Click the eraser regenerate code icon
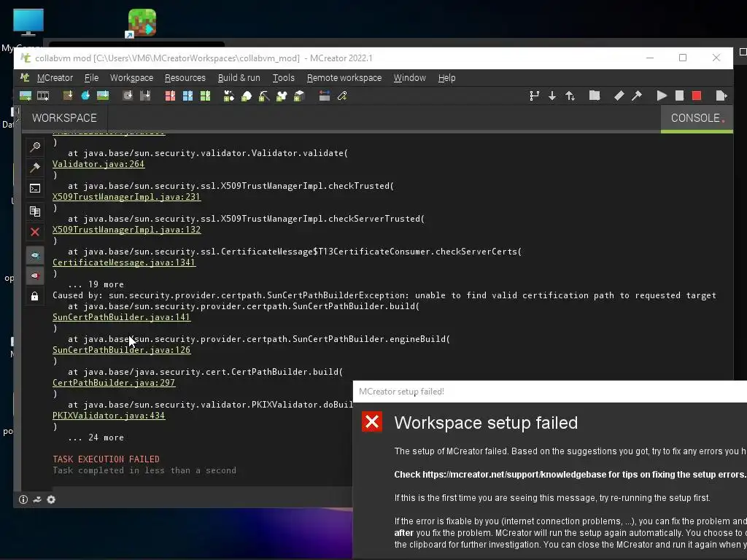The height and width of the screenshot is (560, 747). coord(619,96)
